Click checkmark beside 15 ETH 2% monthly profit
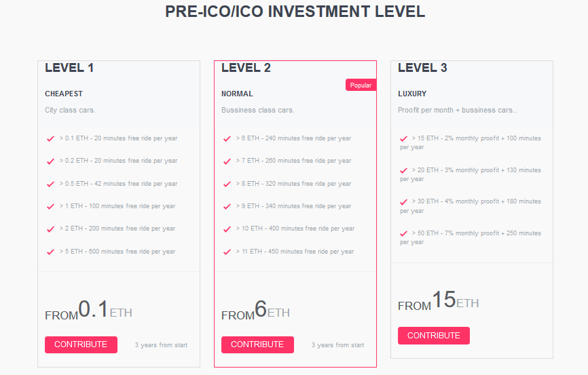Image resolution: width=588 pixels, height=375 pixels. [x=404, y=139]
